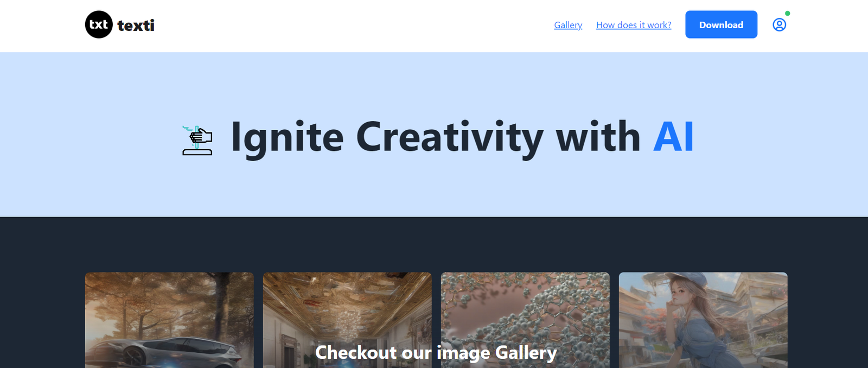Click the hand icon beside the headline
This screenshot has width=868, height=368.
tap(197, 141)
